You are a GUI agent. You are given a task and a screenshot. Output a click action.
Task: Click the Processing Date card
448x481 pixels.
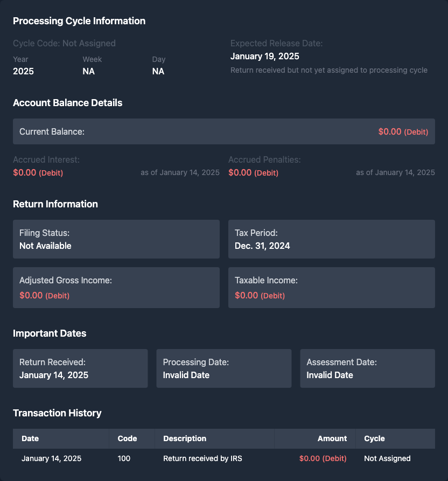[x=223, y=368]
